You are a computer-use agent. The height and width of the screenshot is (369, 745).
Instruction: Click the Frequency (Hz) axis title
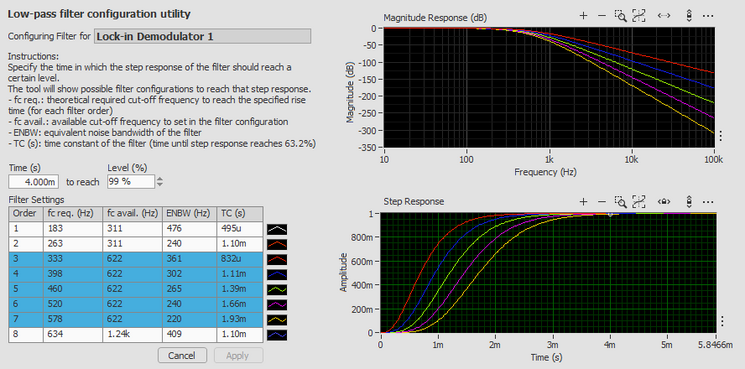pyautogui.click(x=546, y=171)
